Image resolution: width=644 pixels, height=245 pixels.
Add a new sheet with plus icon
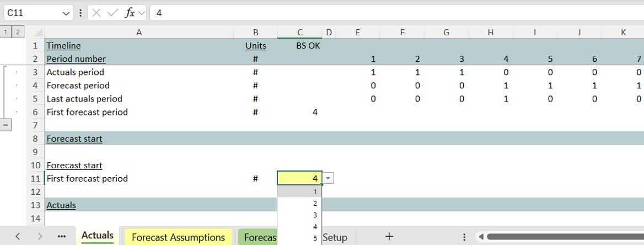(x=389, y=237)
